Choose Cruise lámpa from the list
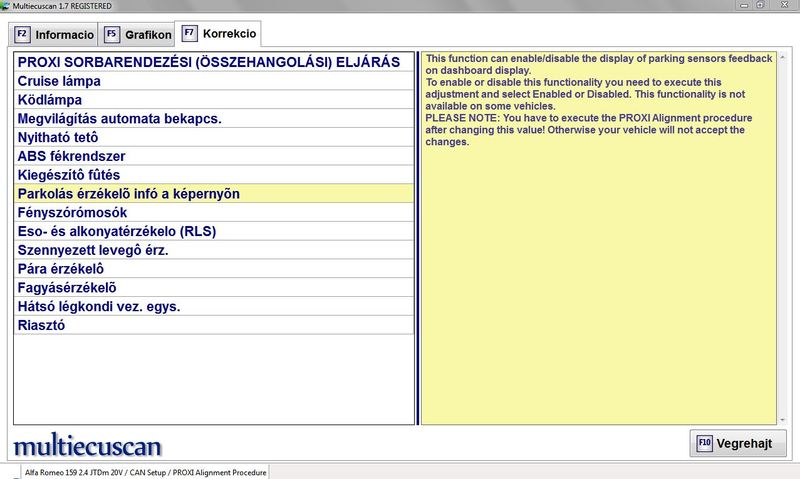Image resolution: width=800 pixels, height=479 pixels. [214, 81]
